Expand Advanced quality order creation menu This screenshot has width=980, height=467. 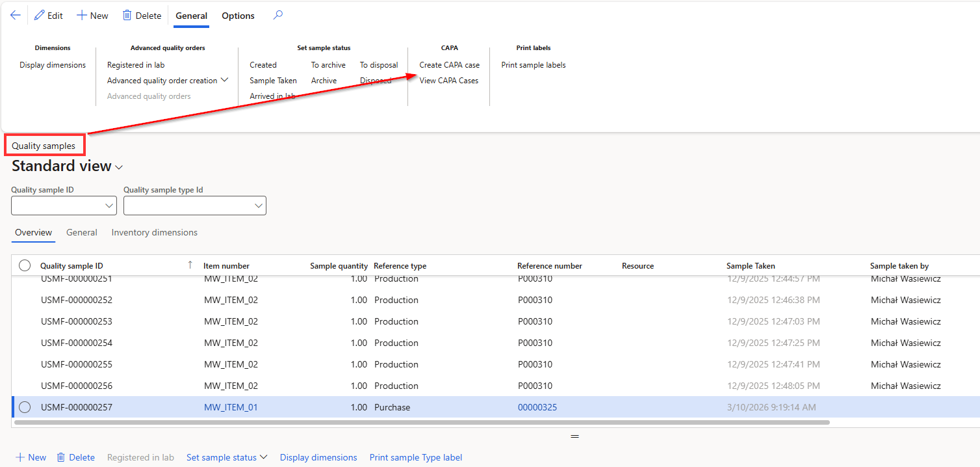tap(168, 81)
